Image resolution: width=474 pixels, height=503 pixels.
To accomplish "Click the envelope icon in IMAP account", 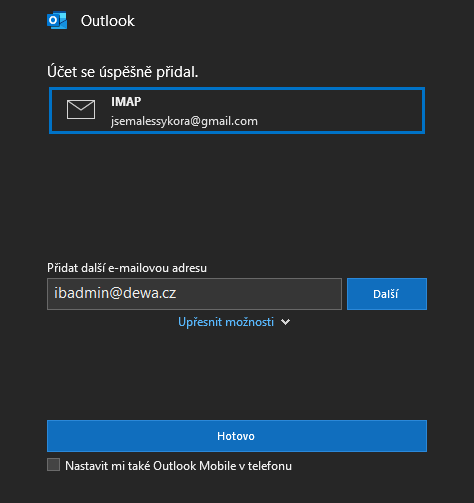I will [81, 109].
